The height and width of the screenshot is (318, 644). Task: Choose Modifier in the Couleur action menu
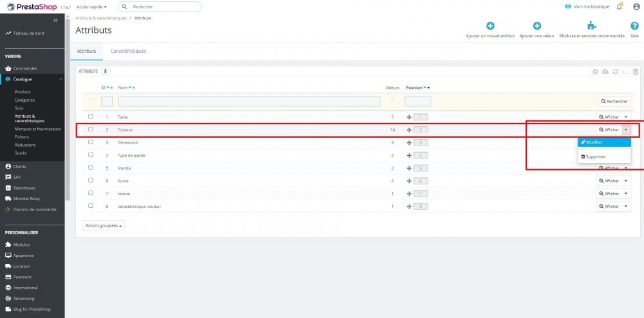[x=604, y=142]
